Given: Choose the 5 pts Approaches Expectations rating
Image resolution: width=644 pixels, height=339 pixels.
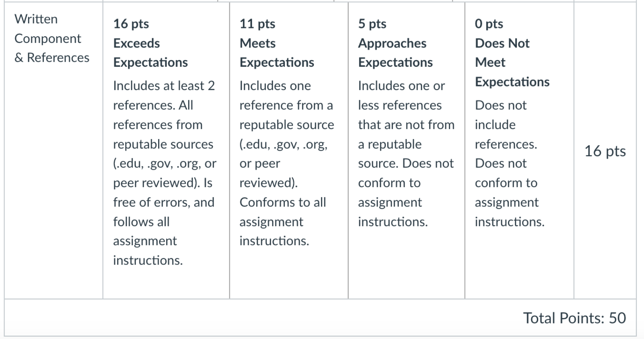Looking at the screenshot, I should (406, 150).
